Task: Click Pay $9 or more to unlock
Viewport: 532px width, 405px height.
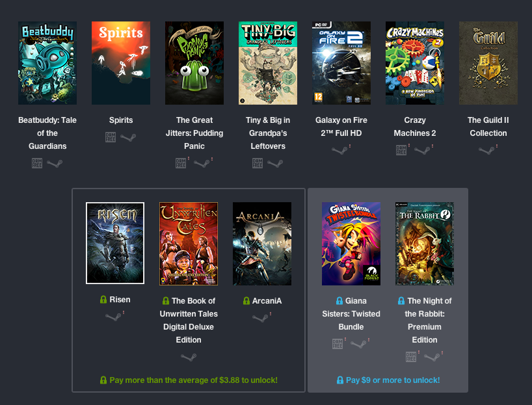Action: click(x=388, y=380)
